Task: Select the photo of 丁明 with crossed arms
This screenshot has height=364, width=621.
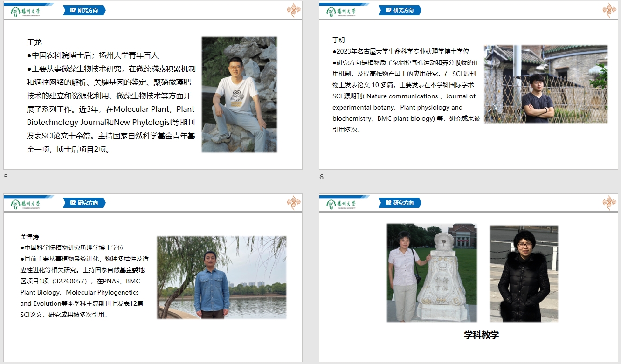Action: click(545, 84)
